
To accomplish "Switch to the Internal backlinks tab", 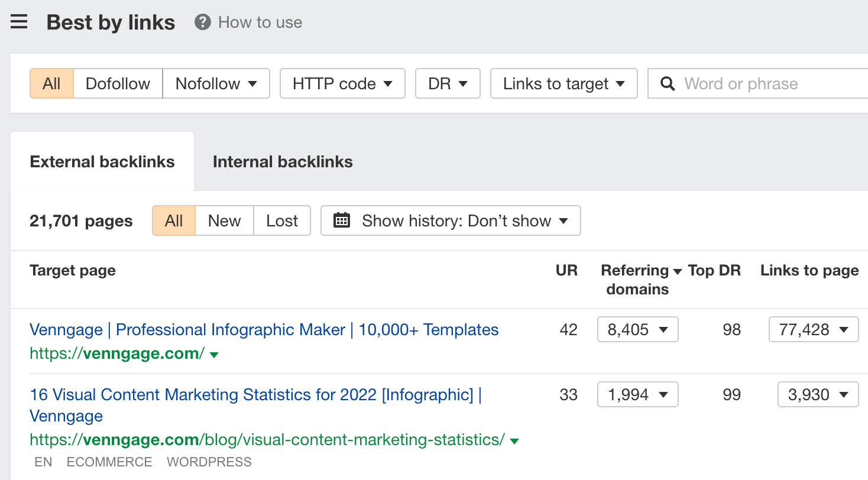I will point(282,161).
